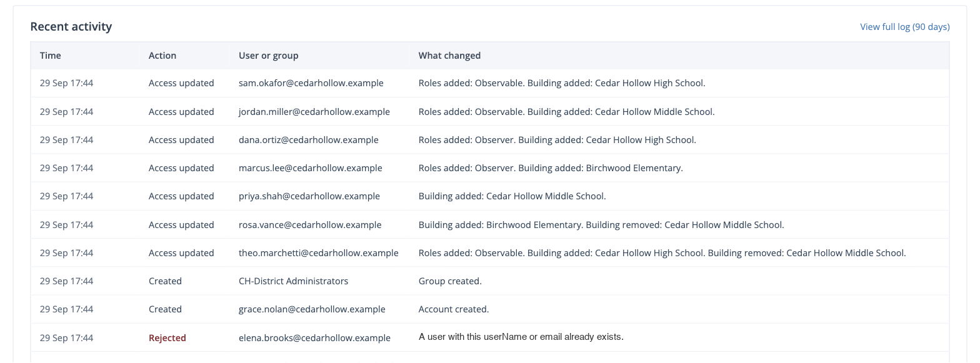Select jordan.miller@cedarhollow.example user cell
Screen dimensions: 980x363
(x=314, y=112)
